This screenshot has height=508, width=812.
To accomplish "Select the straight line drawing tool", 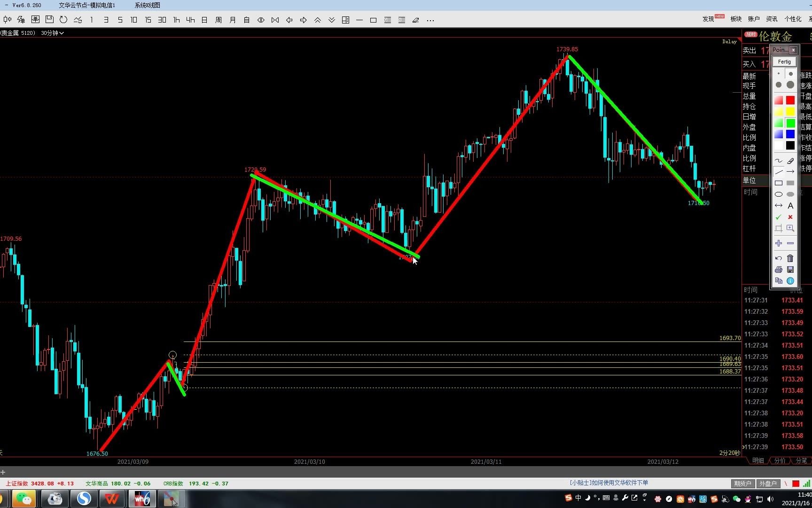I will point(779,172).
